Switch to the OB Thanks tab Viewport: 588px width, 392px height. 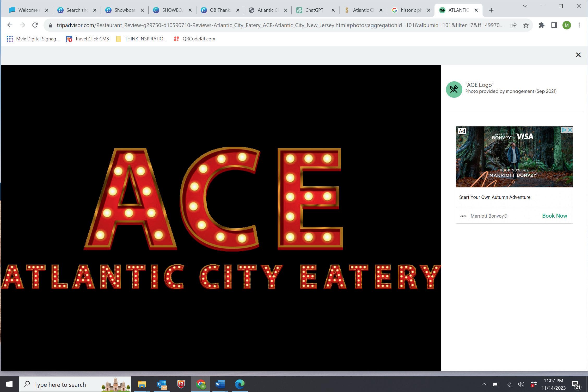point(220,10)
